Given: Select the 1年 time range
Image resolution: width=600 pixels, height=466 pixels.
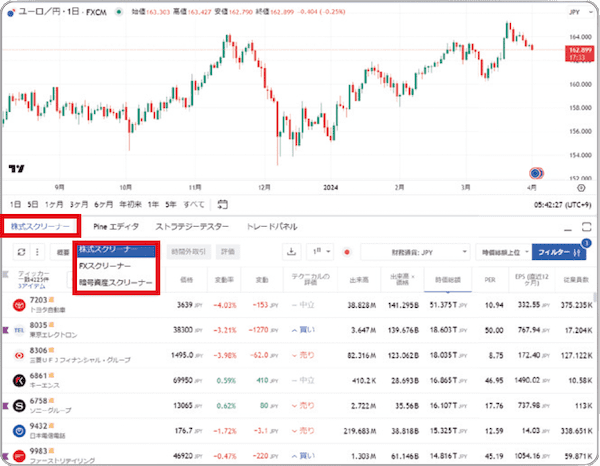Looking at the screenshot, I should 153,204.
